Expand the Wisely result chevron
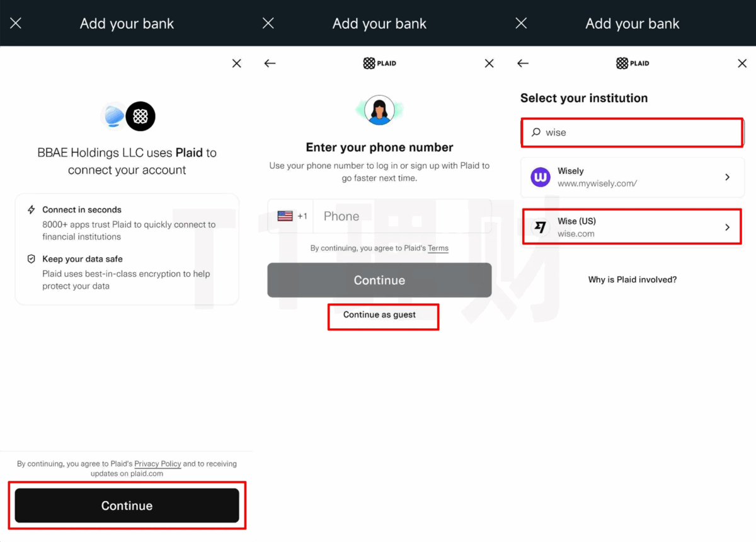The image size is (756, 542). [727, 177]
